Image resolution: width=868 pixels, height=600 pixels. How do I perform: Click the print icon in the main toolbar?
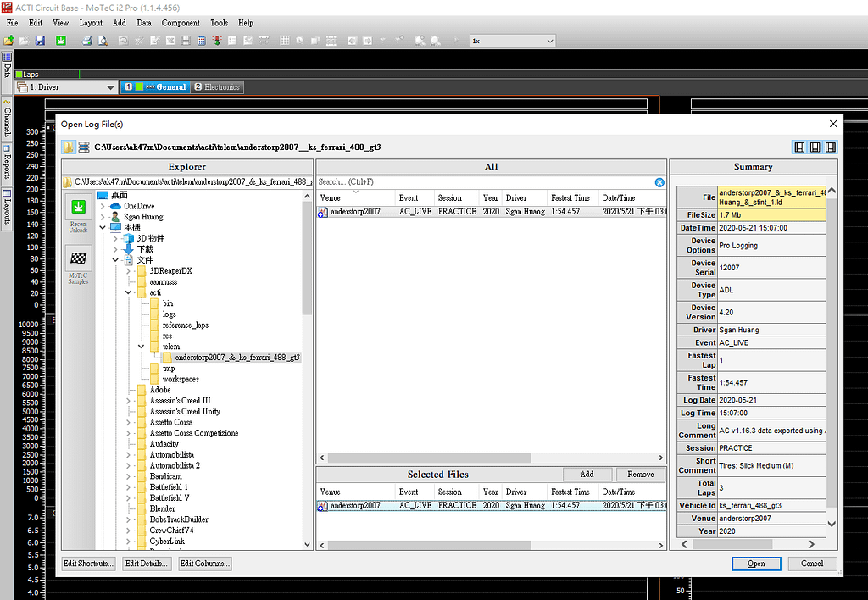coord(86,41)
